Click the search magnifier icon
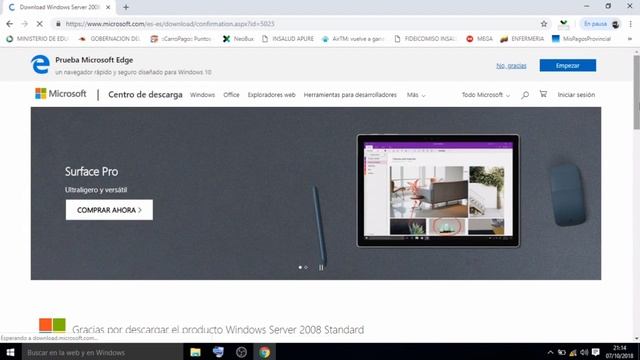This screenshot has width=640, height=360. [525, 95]
